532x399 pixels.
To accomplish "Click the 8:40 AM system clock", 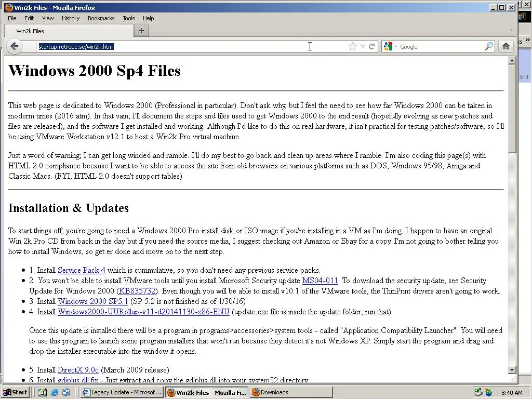I will click(x=512, y=393).
